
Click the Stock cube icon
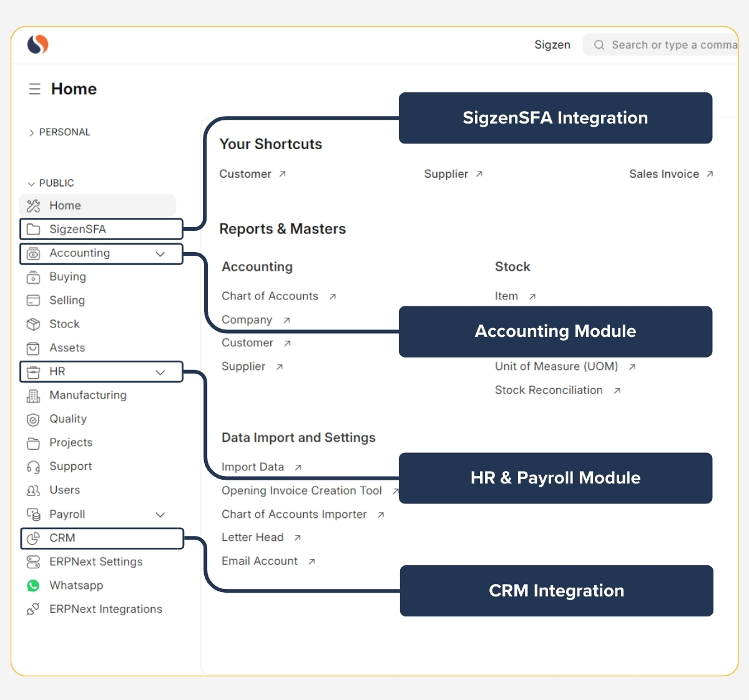(x=33, y=324)
